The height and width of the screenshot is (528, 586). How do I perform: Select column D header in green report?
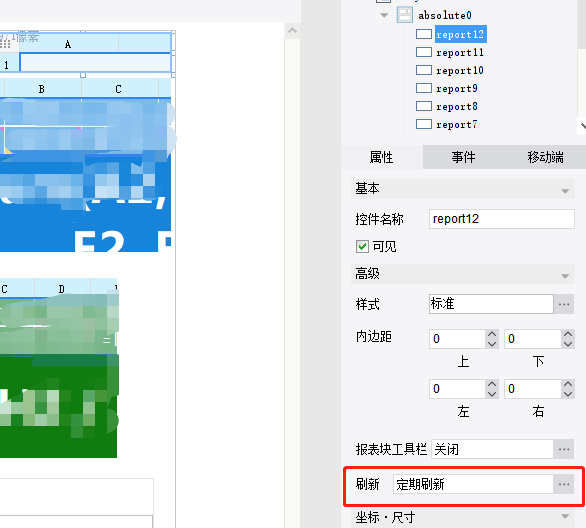click(62, 288)
